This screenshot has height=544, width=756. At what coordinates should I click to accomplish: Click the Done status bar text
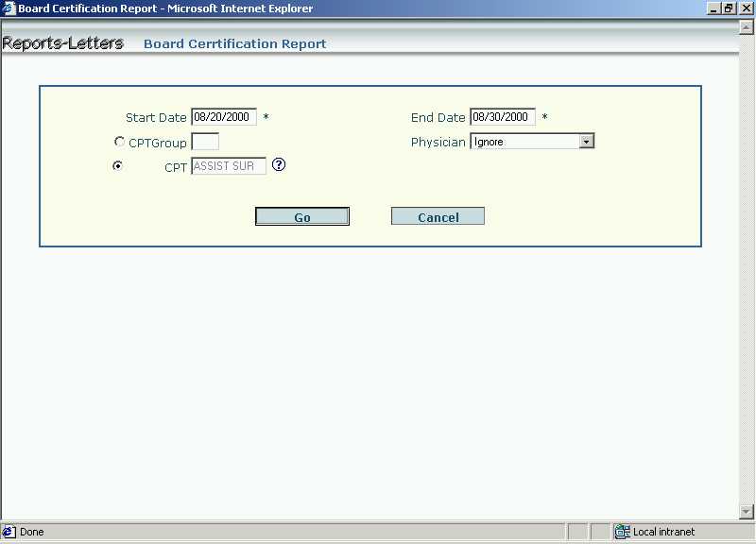coord(32,532)
